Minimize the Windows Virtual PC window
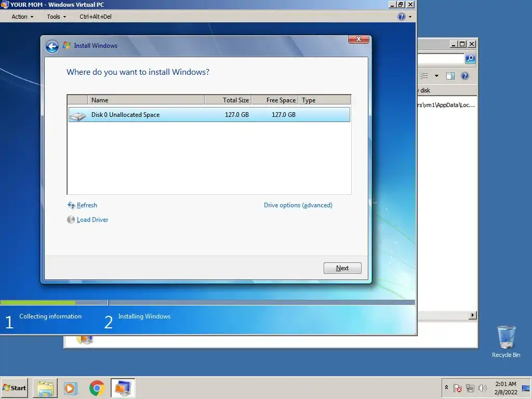This screenshot has height=399, width=532. 393,4
